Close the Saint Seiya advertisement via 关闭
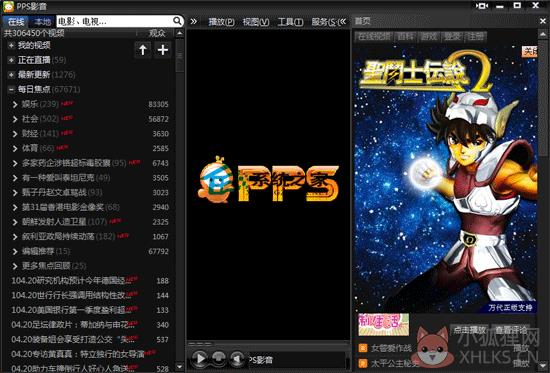Screen dimensions: 550x373 click(x=530, y=52)
